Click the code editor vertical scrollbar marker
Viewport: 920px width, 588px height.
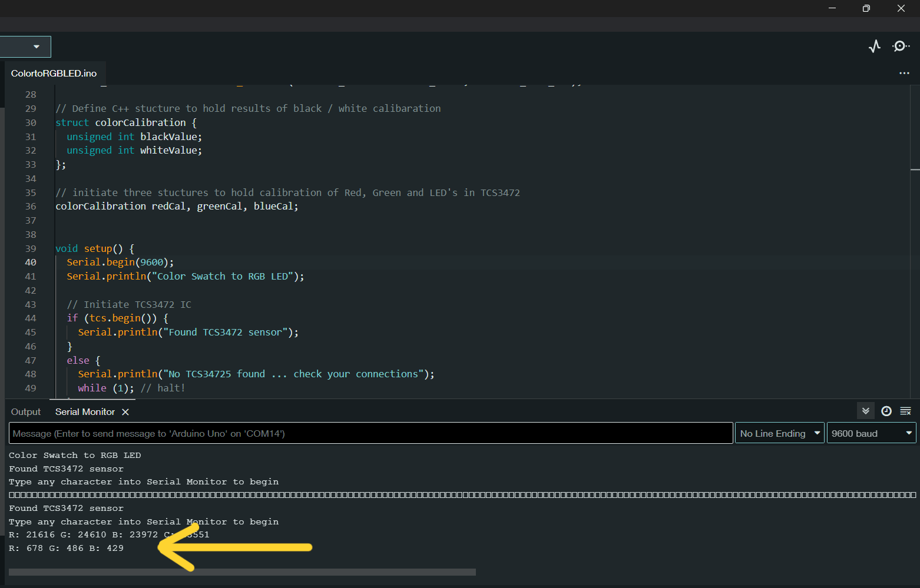point(915,170)
